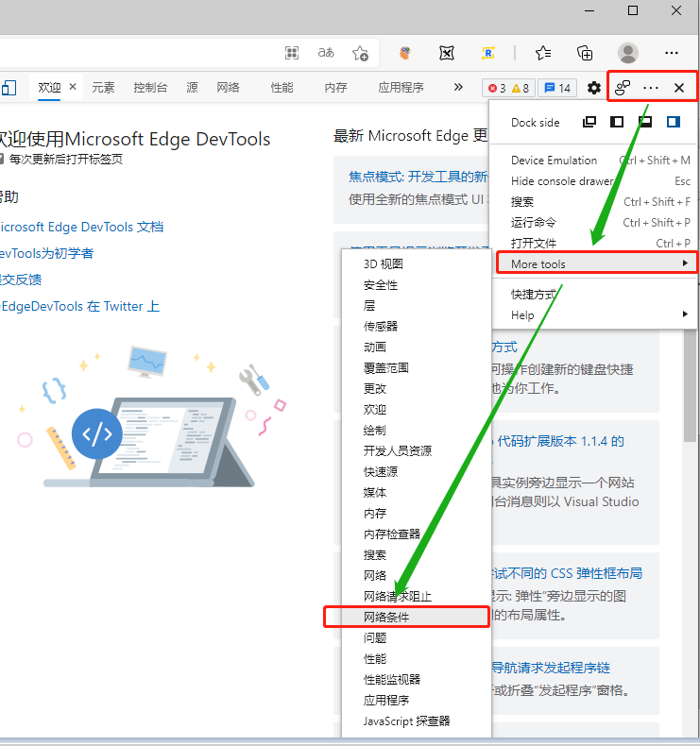The image size is (700, 746).
Task: Add this page to favorites star icon
Action: [x=360, y=53]
